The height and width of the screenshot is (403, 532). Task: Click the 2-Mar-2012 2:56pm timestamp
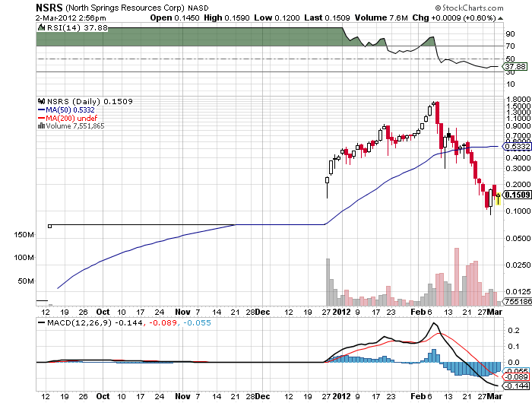point(71,18)
